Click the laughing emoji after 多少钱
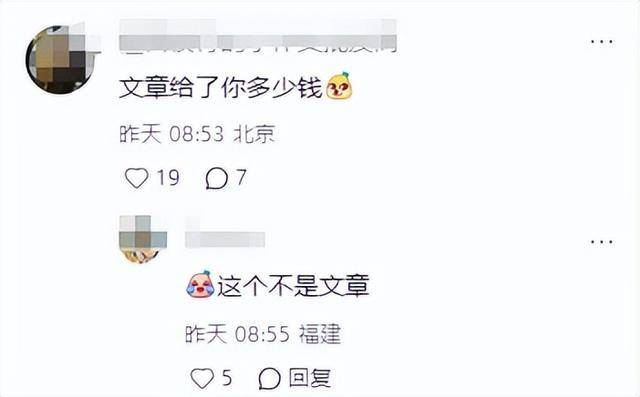 coord(339,86)
